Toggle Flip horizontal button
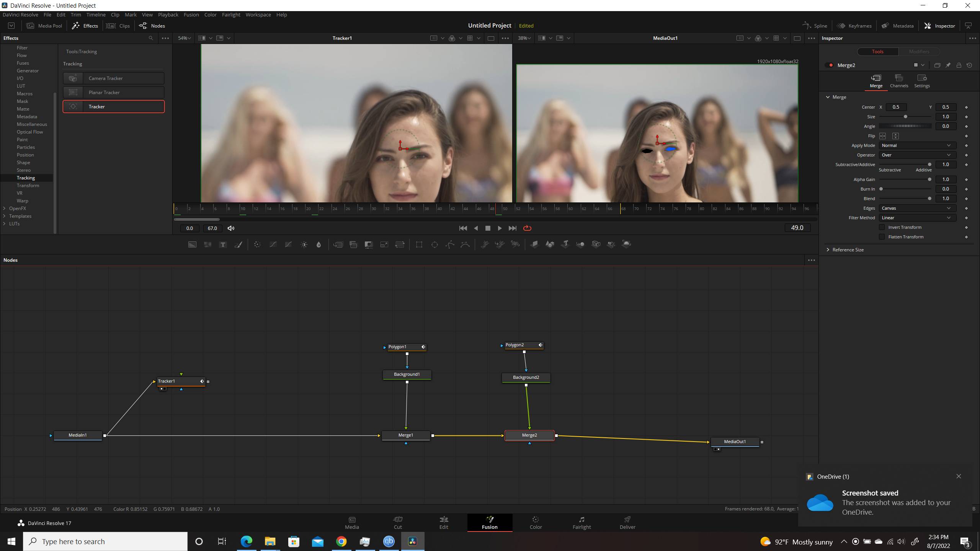980x551 pixels. (x=882, y=136)
